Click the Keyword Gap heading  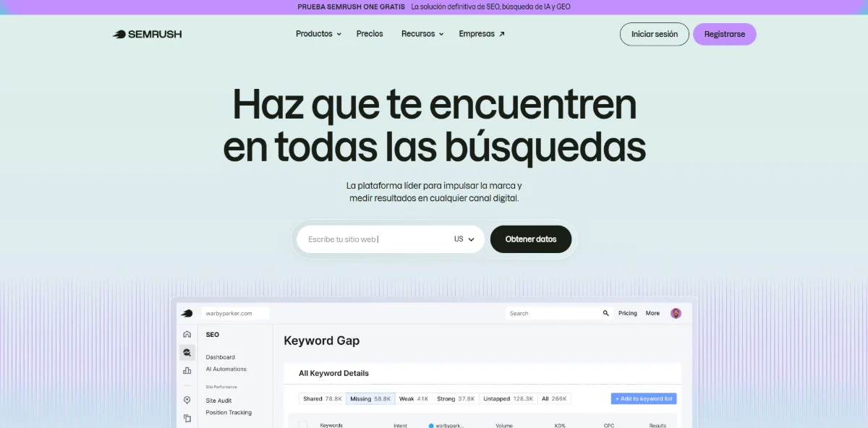pyautogui.click(x=321, y=341)
